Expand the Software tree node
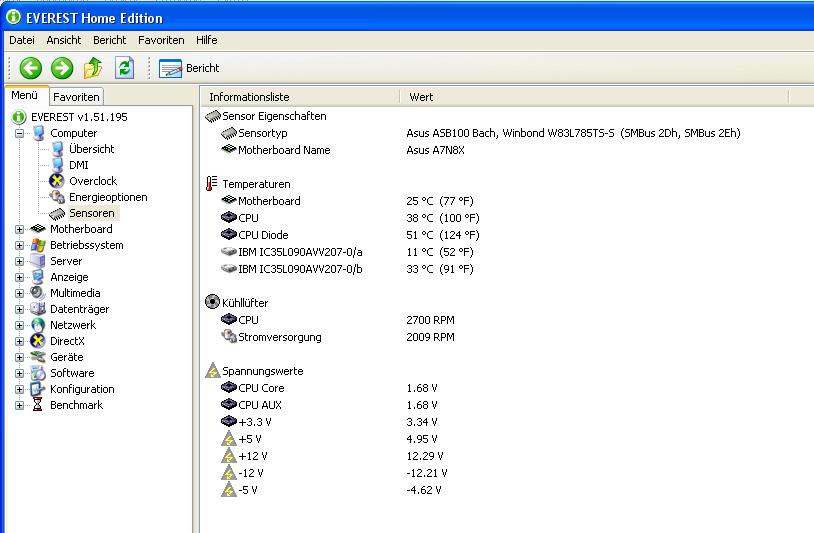Image resolution: width=814 pixels, height=533 pixels. (x=19, y=374)
